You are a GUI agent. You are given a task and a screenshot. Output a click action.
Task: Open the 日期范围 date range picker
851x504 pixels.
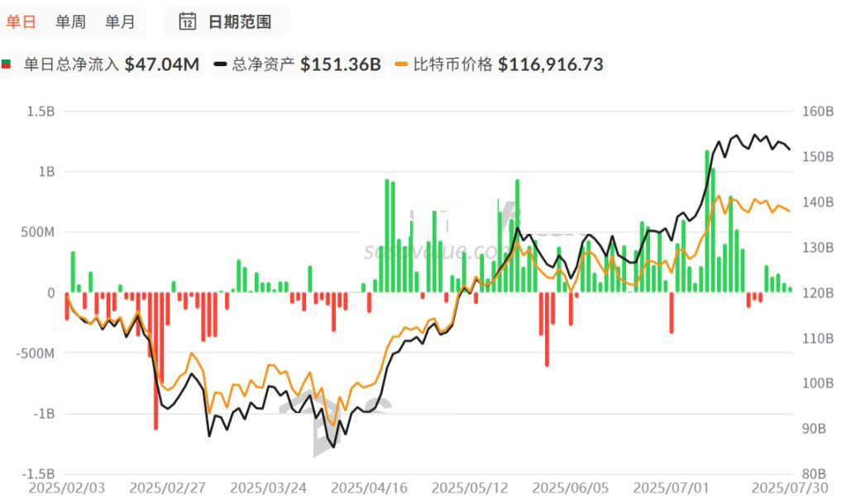[226, 21]
